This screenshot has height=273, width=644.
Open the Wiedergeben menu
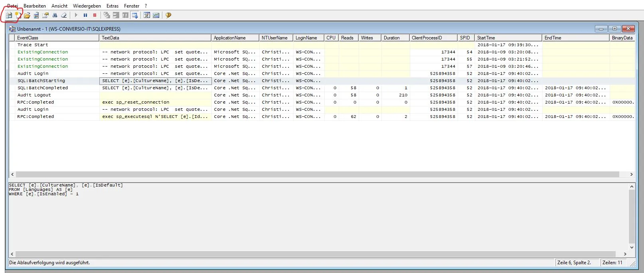[x=87, y=6]
